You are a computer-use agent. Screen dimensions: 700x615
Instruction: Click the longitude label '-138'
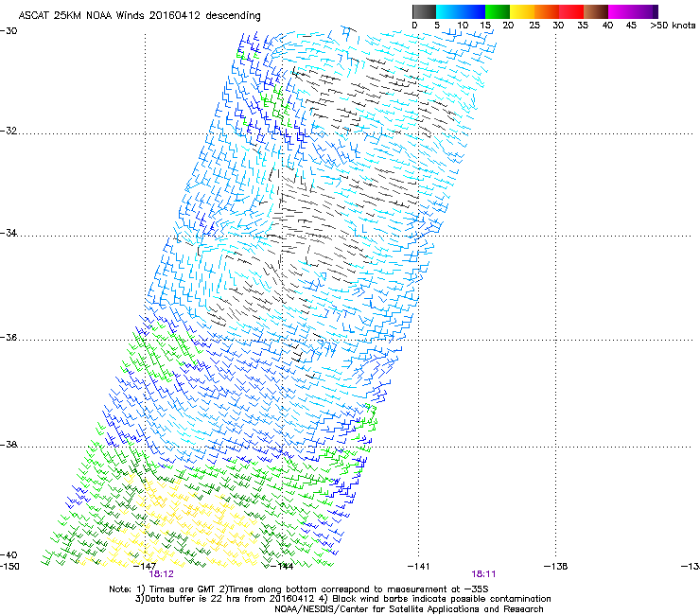tap(556, 567)
